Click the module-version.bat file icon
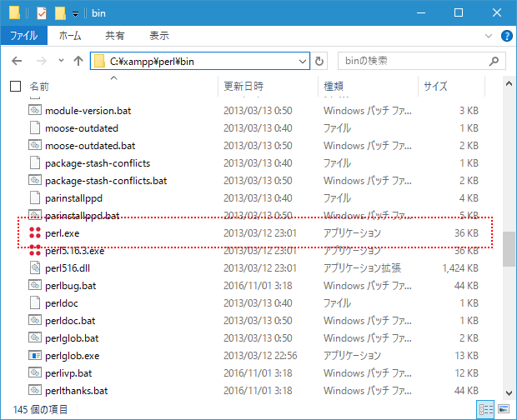The height and width of the screenshot is (420, 517). point(35,110)
